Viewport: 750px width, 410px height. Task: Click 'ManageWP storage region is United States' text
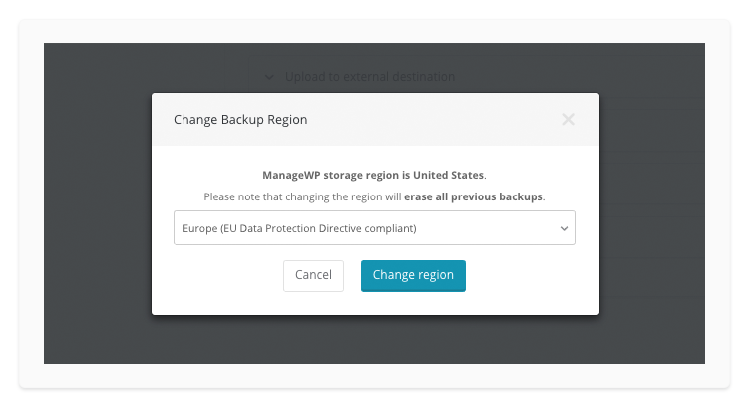click(x=375, y=175)
